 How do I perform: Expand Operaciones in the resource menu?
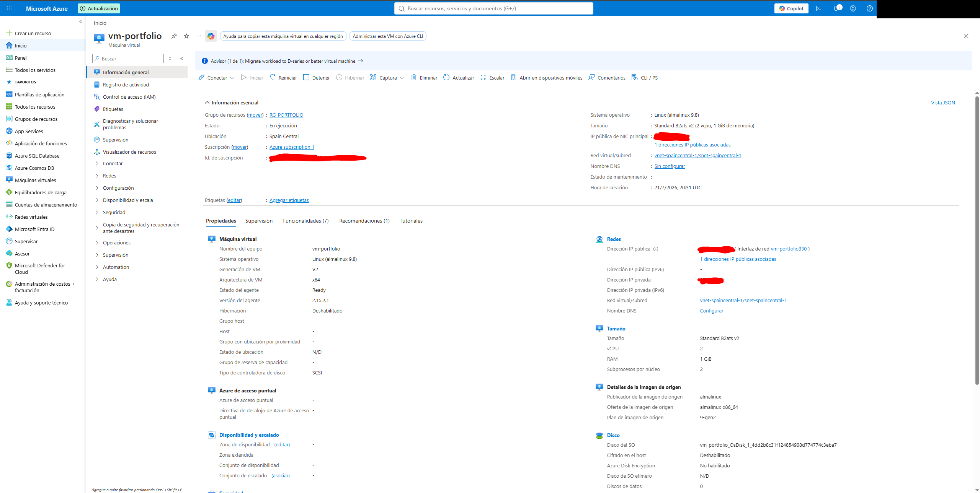[x=117, y=242]
